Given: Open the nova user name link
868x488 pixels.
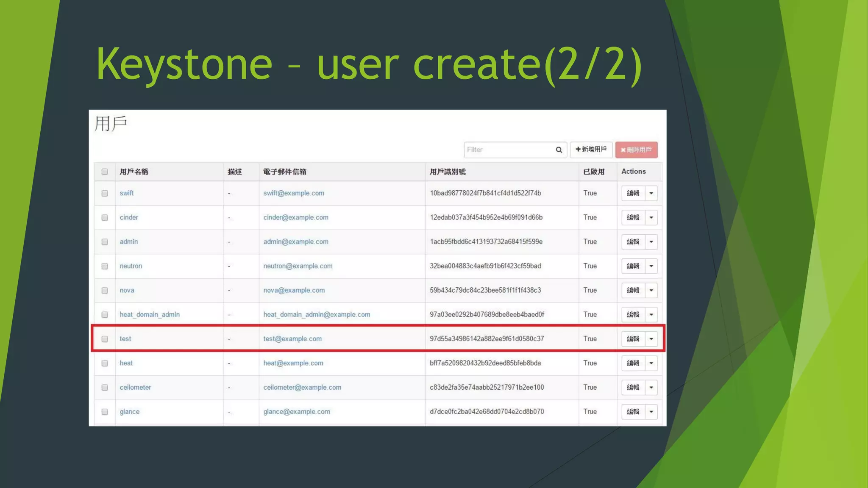Looking at the screenshot, I should click(127, 290).
